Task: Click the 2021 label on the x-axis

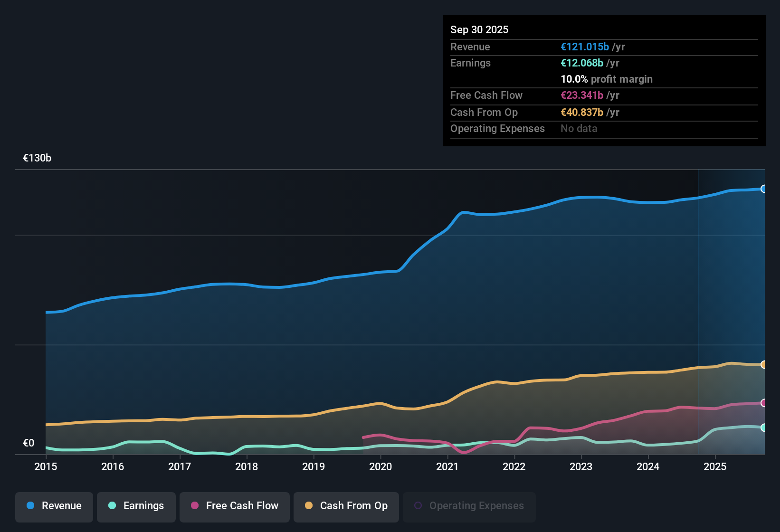Action: click(x=447, y=467)
